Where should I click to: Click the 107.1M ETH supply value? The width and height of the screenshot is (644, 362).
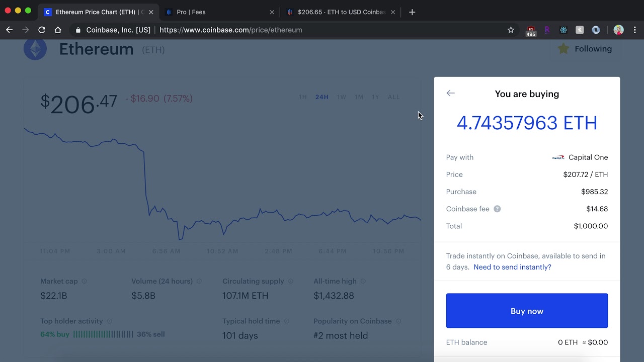click(x=246, y=296)
